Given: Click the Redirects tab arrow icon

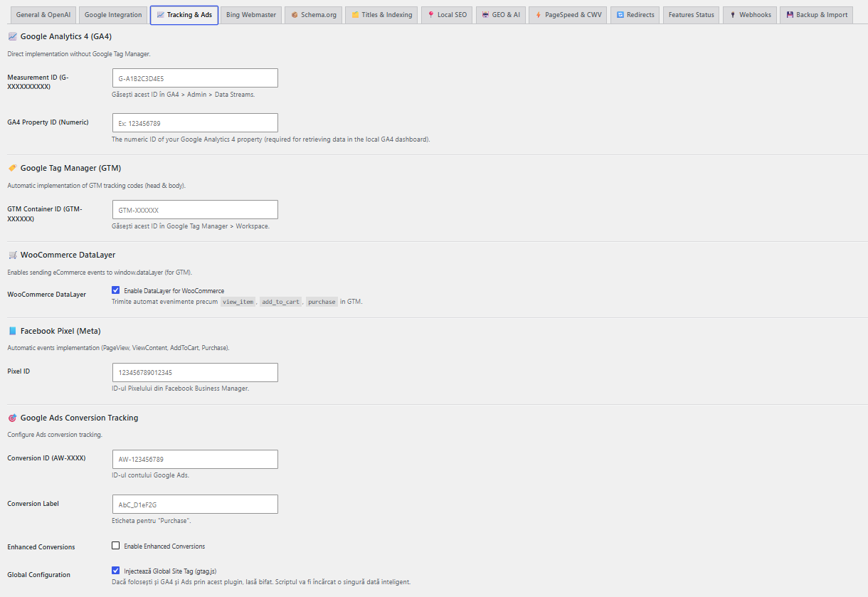Looking at the screenshot, I should tap(620, 15).
